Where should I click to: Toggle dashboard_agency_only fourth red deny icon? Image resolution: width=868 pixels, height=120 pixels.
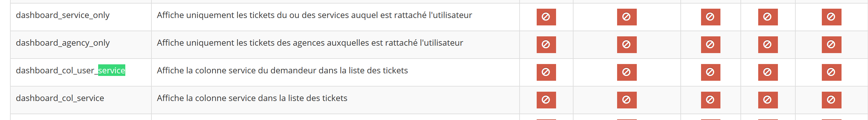[x=768, y=44]
